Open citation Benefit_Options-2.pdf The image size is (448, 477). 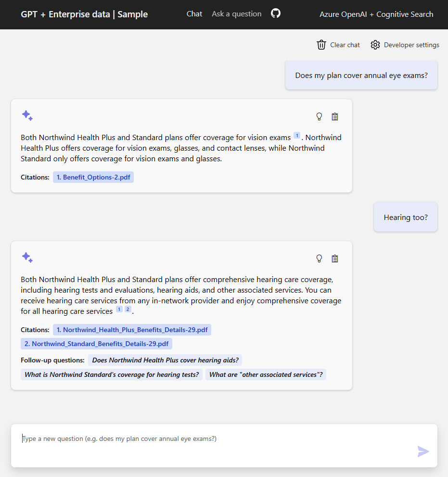[x=93, y=177]
